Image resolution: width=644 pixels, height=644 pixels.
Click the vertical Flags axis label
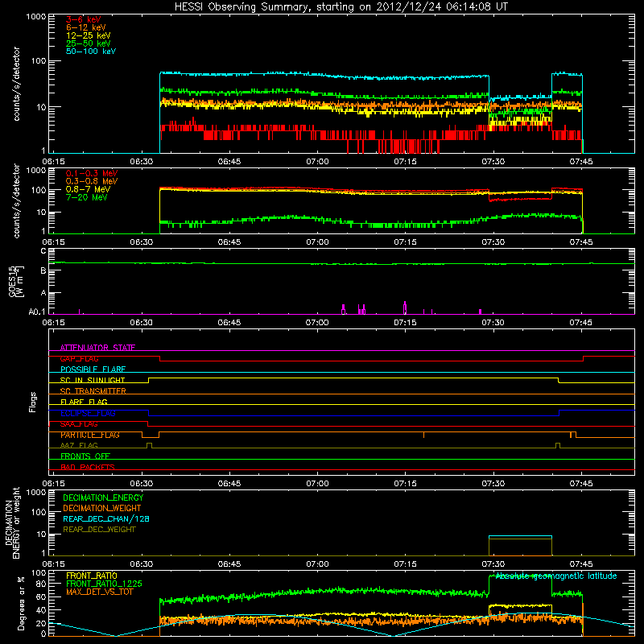pos(33,402)
